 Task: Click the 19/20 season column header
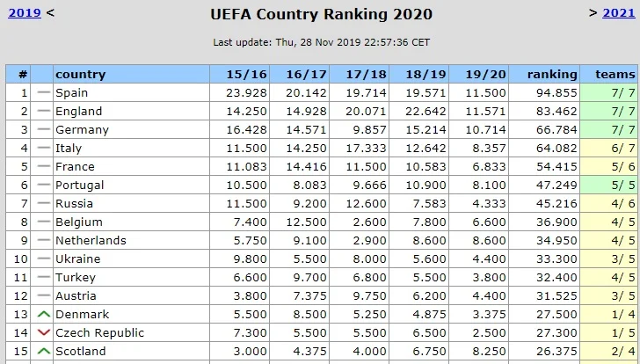pyautogui.click(x=486, y=75)
